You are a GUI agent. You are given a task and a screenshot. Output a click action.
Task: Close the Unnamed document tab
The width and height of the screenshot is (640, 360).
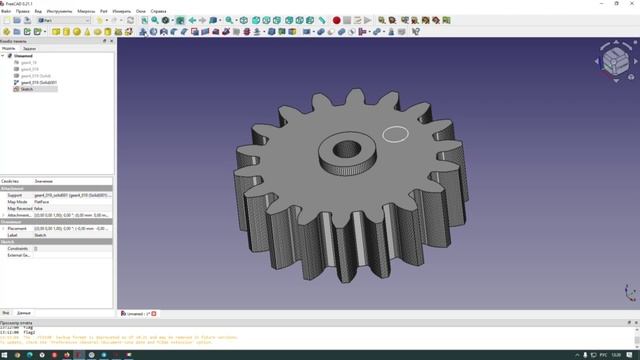point(154,314)
